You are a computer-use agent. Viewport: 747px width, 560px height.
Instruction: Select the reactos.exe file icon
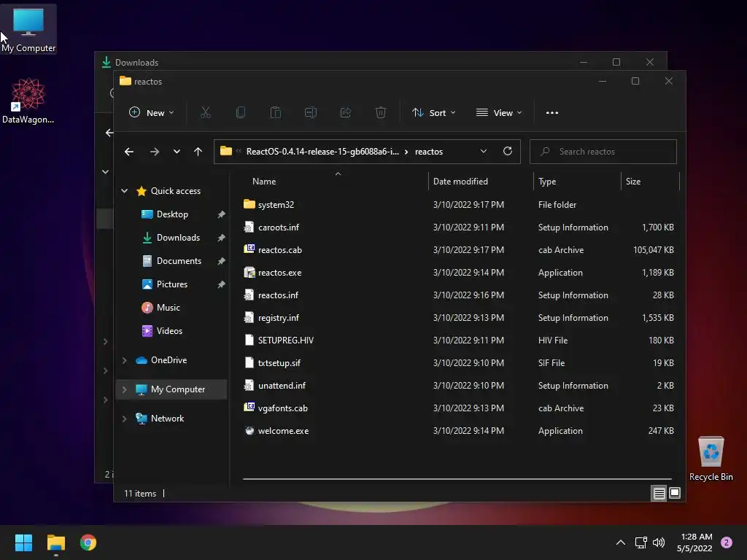tap(249, 273)
